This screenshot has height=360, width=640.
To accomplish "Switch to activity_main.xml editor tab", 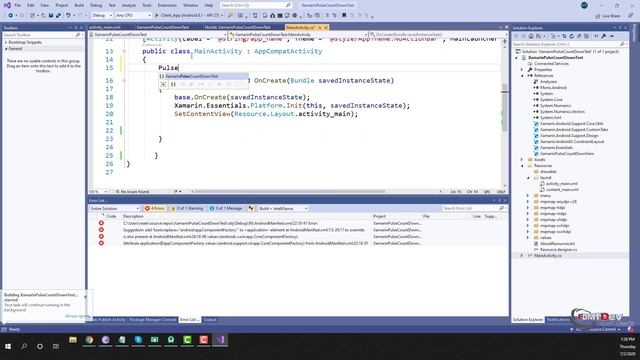I will click(105, 27).
